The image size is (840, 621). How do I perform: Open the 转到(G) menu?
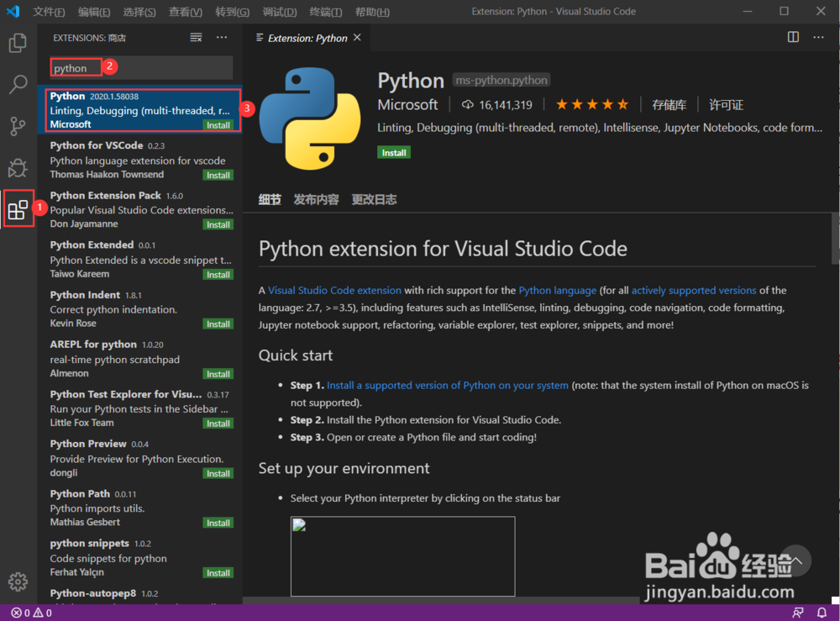(x=233, y=12)
